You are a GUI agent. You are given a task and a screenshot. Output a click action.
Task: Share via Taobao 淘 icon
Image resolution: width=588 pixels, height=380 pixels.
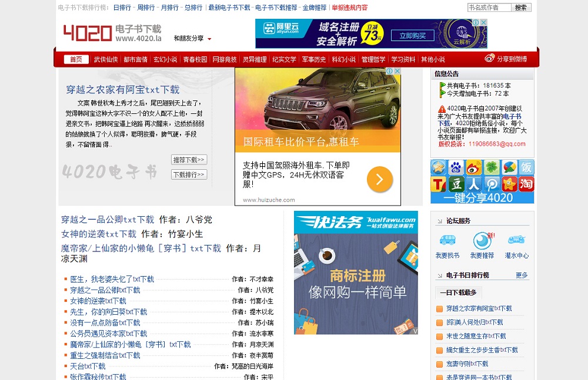[526, 184]
